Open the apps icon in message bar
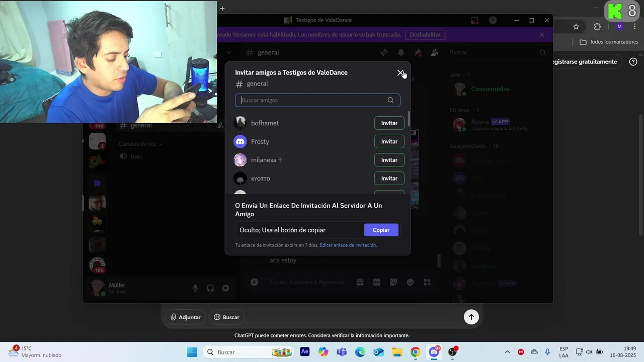The image size is (644, 362). click(x=427, y=282)
